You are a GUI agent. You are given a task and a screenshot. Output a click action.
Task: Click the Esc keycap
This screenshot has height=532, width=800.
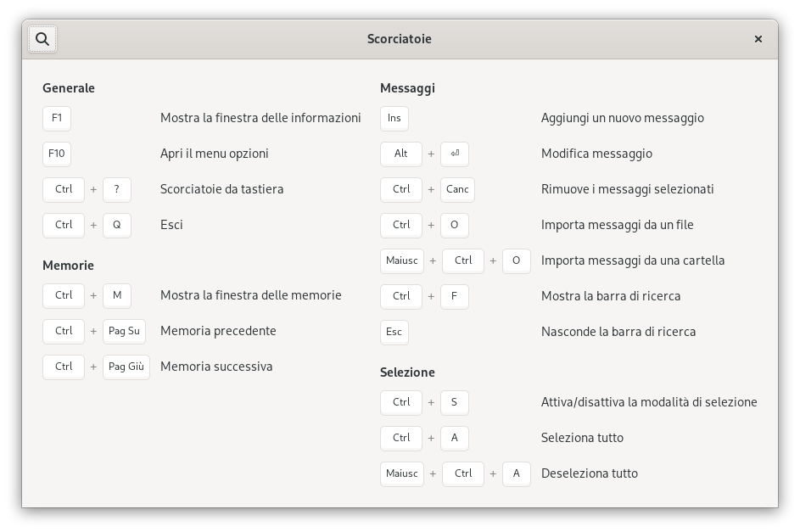[x=394, y=332]
